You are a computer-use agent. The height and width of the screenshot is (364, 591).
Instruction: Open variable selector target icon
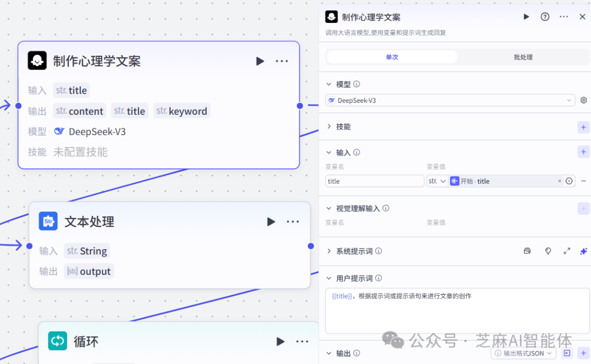click(x=569, y=181)
